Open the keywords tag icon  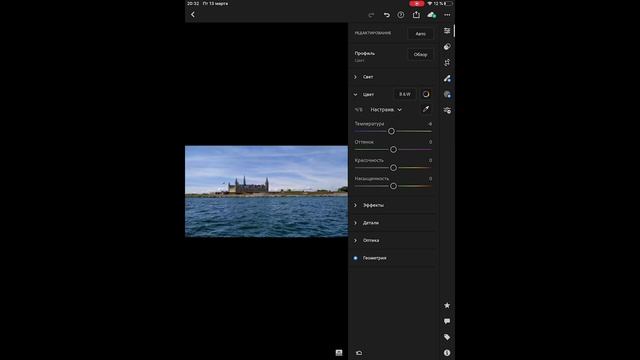tap(447, 337)
